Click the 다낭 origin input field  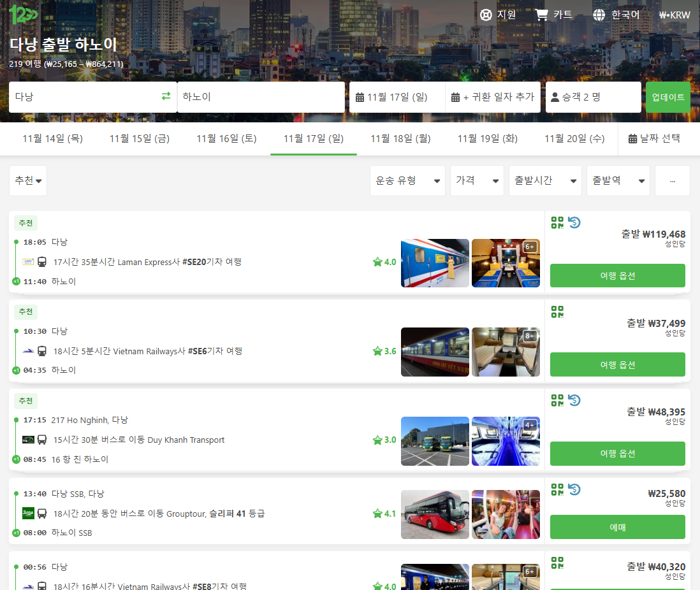pos(93,97)
